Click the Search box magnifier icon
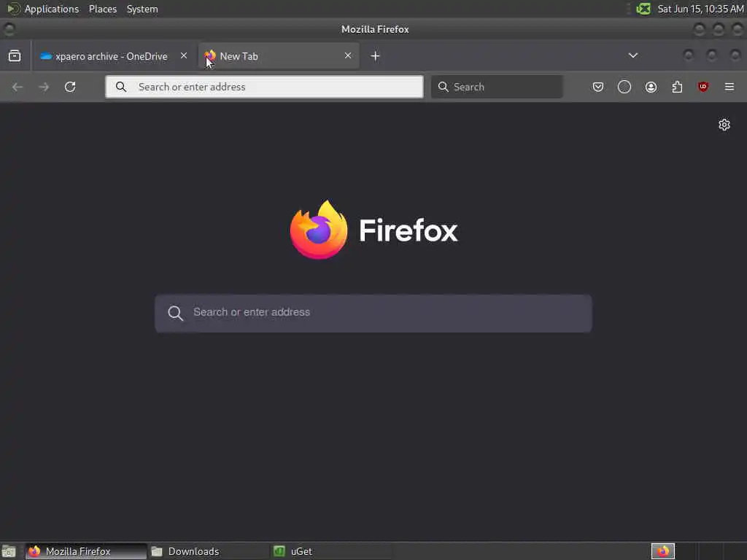 click(x=443, y=87)
